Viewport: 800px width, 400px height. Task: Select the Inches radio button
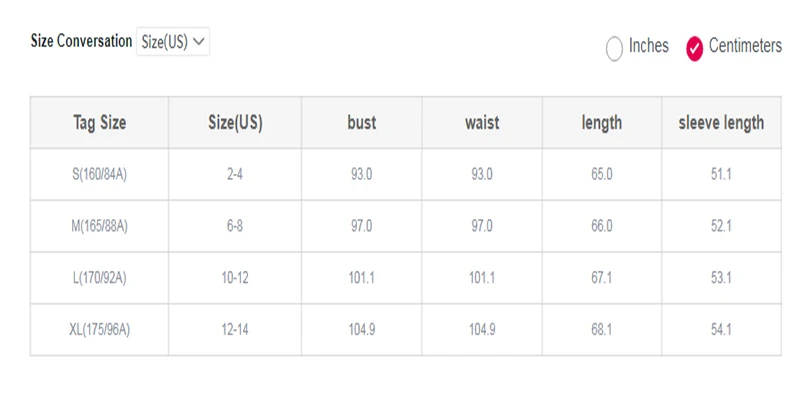point(614,49)
